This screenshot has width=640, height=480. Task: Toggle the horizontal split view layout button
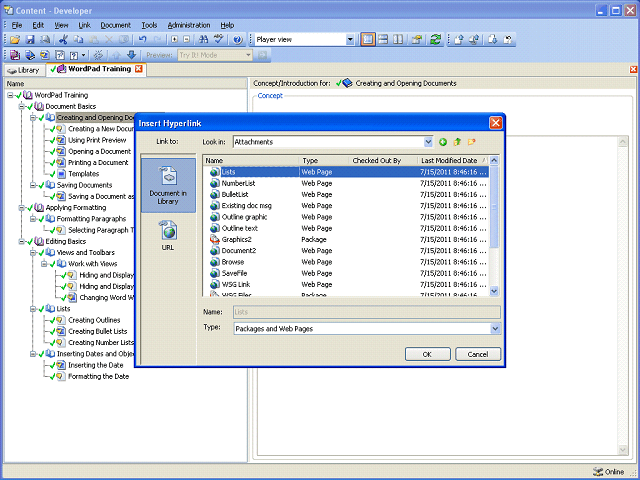[x=383, y=40]
